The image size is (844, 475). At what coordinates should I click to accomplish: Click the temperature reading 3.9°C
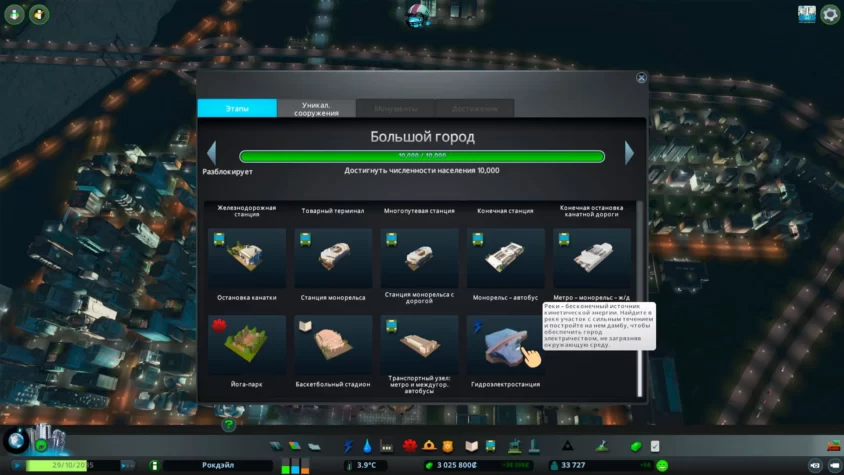point(366,465)
